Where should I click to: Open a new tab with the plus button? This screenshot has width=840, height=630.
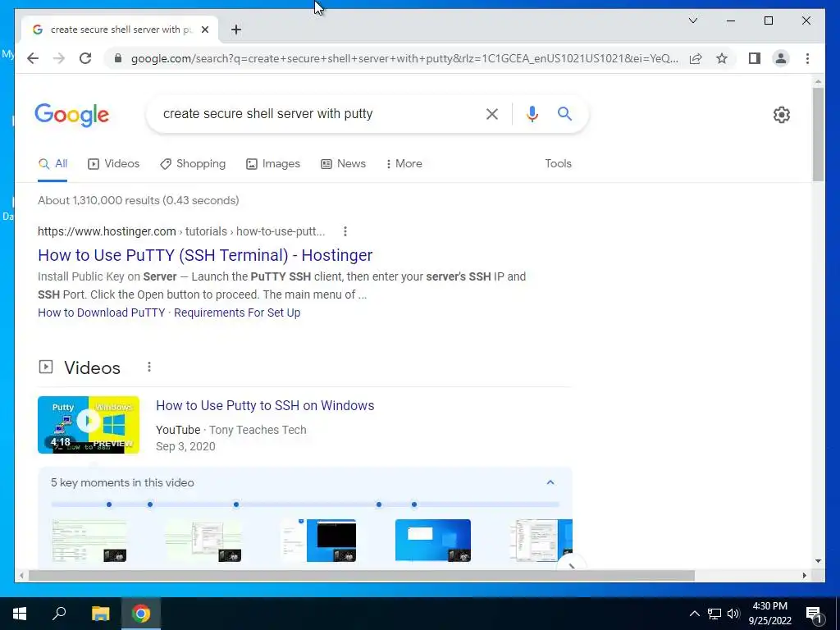click(236, 30)
